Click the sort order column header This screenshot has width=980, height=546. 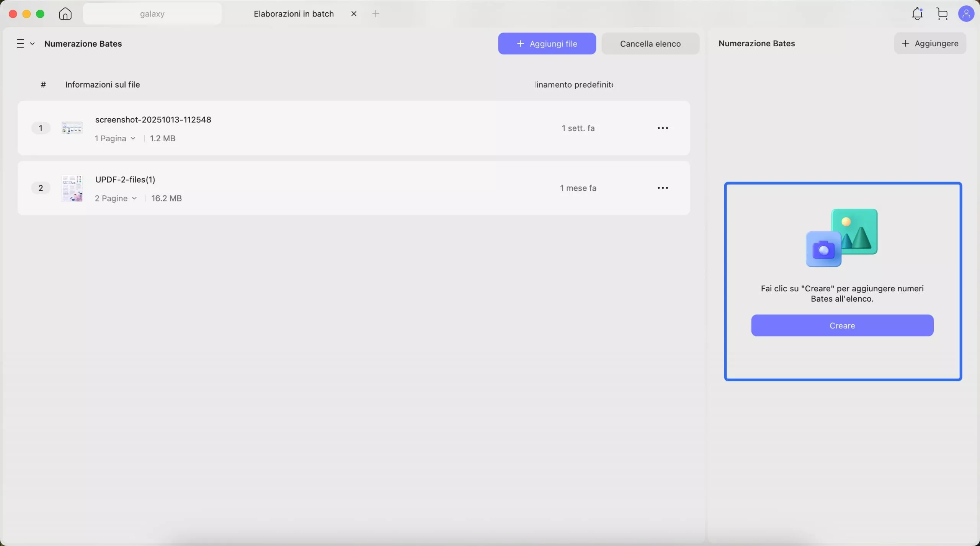574,85
